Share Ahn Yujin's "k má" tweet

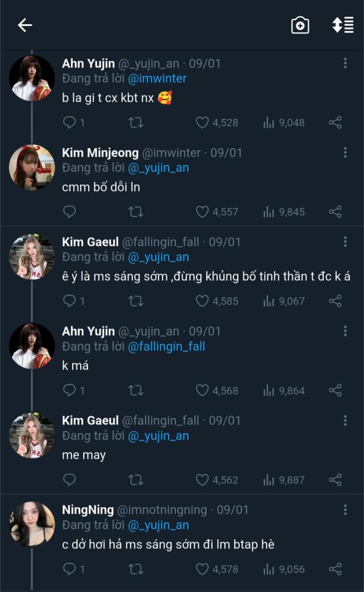(335, 391)
